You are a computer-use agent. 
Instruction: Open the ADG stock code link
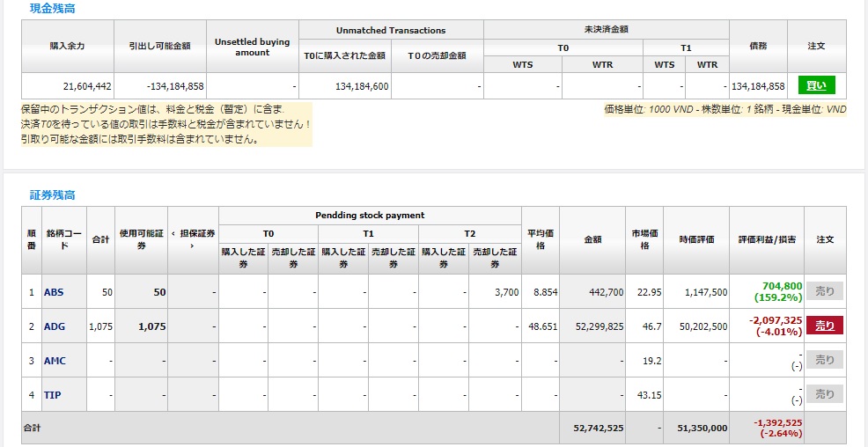(x=55, y=326)
